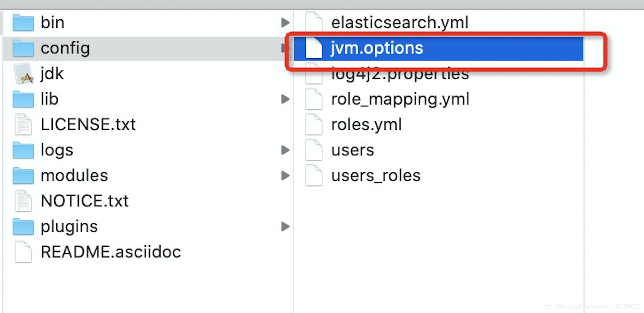
Task: Select the lib folder icon
Action: 23,99
